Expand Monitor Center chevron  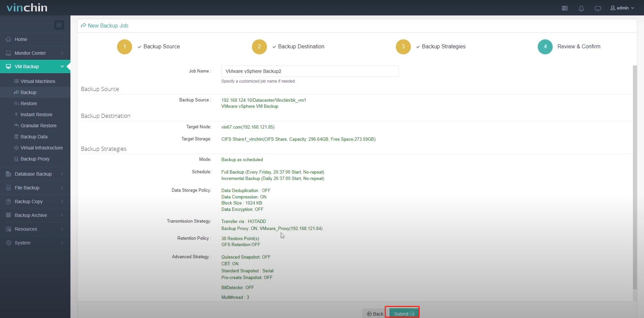(x=62, y=53)
